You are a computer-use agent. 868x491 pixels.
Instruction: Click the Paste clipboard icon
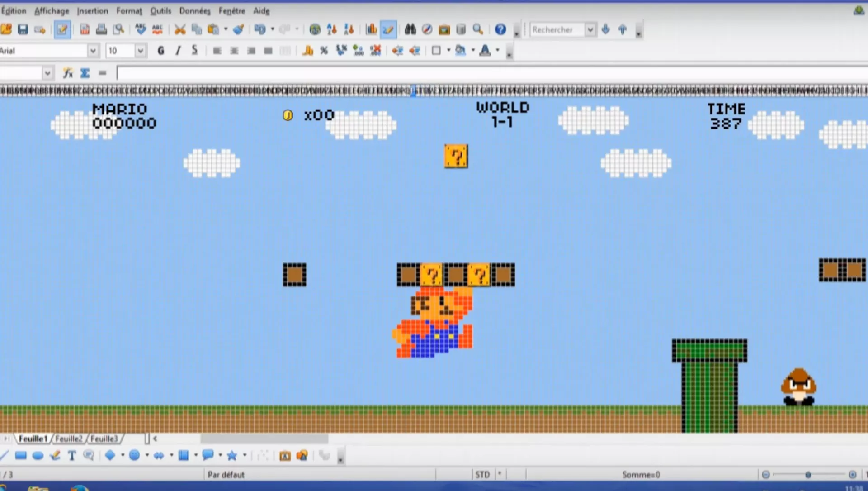[x=213, y=30]
